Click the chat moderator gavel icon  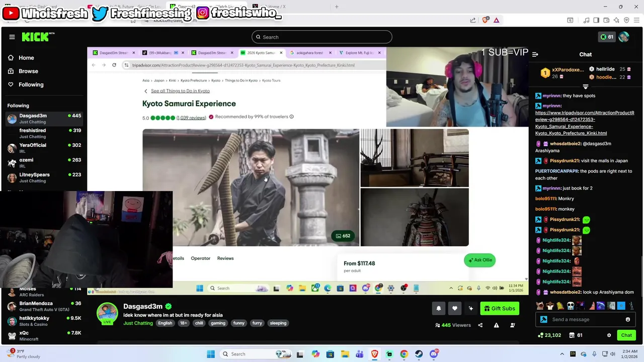(543, 320)
